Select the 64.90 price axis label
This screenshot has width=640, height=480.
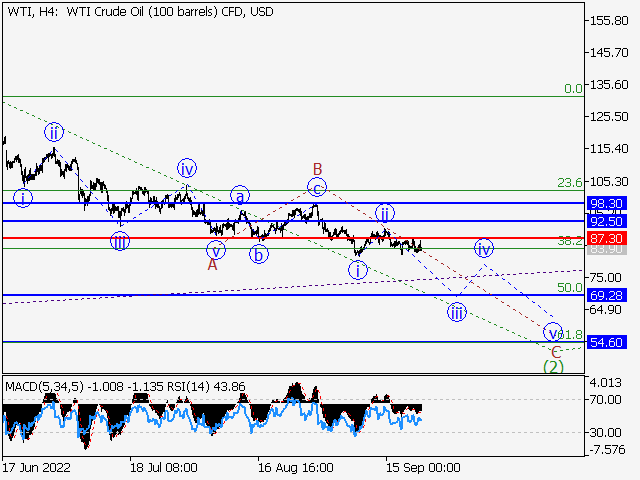[605, 309]
